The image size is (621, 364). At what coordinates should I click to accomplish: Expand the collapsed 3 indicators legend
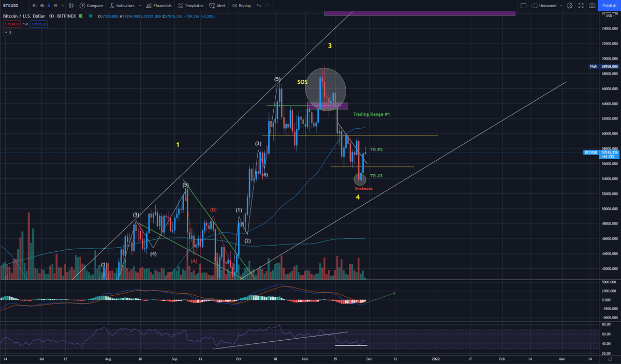tap(8, 32)
